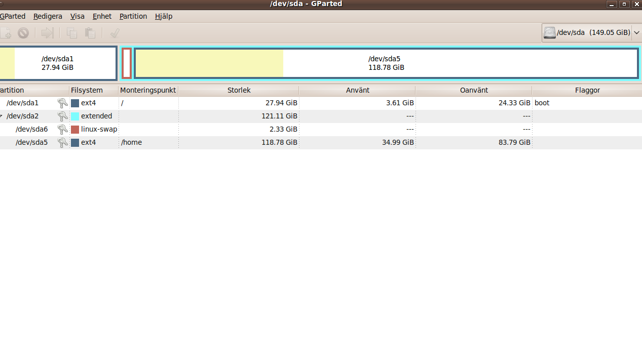
Task: Click the red linux-swap color swatch
Action: tap(75, 130)
